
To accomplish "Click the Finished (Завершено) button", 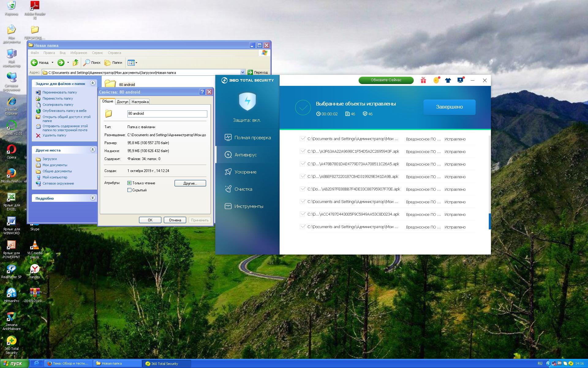I will (449, 107).
